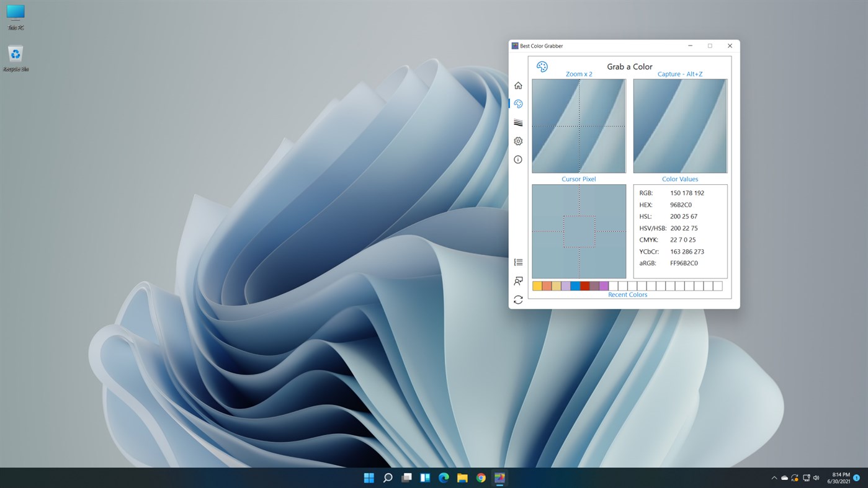Viewport: 868px width, 488px height.
Task: Click the Zoom x 2 label
Action: (x=578, y=74)
